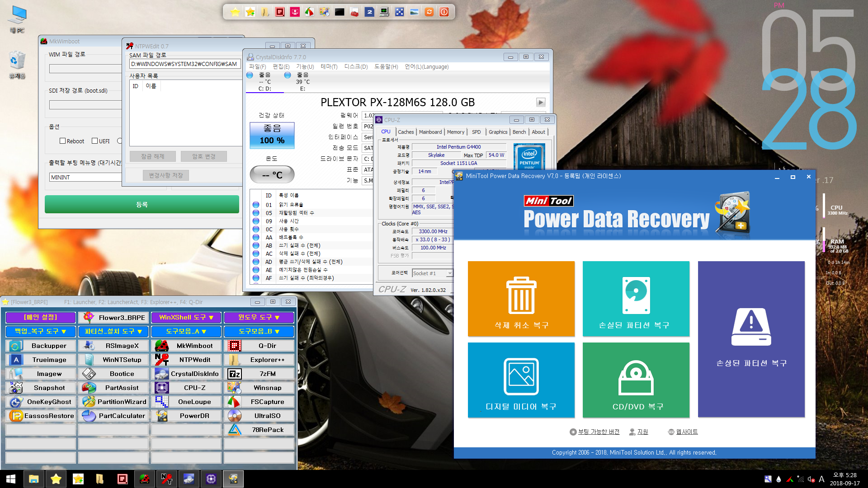Image resolution: width=868 pixels, height=488 pixels.
Task: Launch PartCalculater from the launcher
Action: (113, 416)
